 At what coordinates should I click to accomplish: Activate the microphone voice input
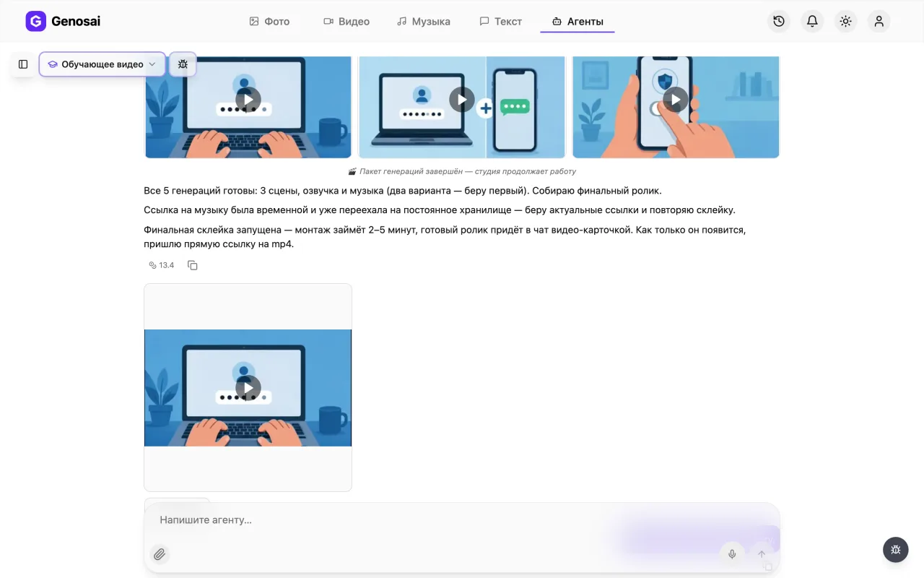coord(732,554)
